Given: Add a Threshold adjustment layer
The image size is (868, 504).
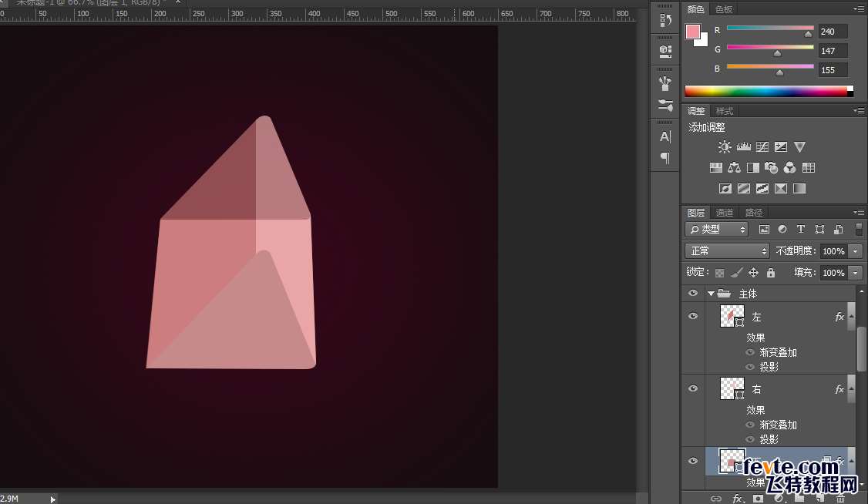Looking at the screenshot, I should pyautogui.click(x=762, y=189).
